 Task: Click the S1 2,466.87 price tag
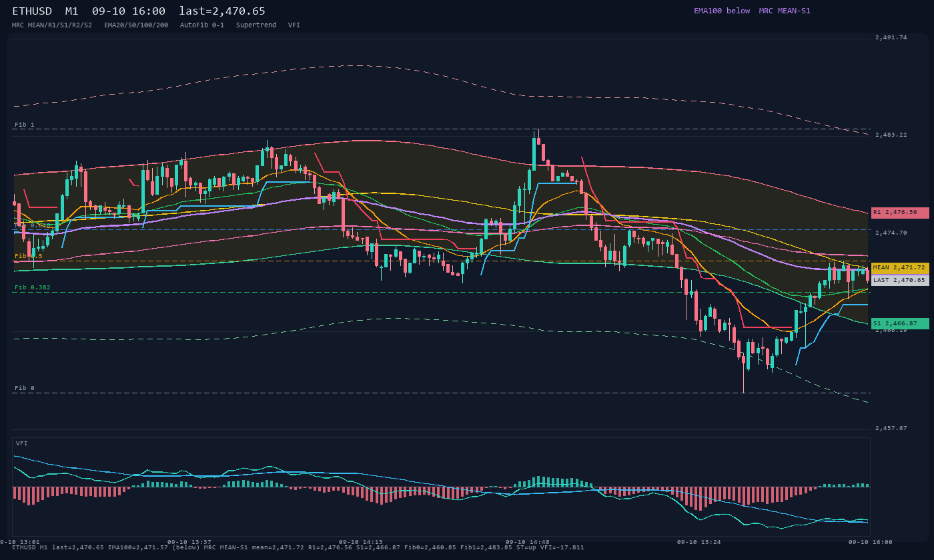pyautogui.click(x=900, y=323)
